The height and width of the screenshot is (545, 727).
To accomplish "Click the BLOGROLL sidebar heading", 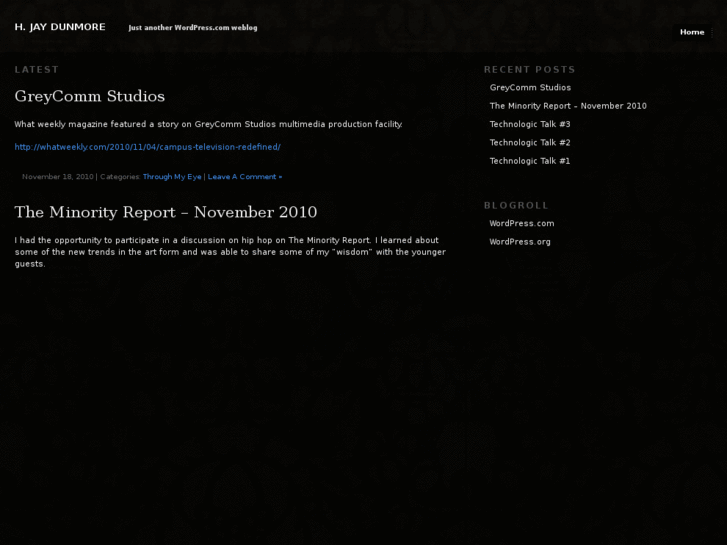I will coord(516,205).
